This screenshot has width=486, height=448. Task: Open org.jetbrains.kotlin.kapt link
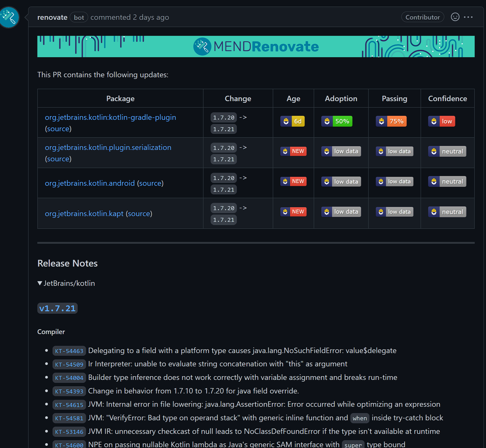coord(84,213)
